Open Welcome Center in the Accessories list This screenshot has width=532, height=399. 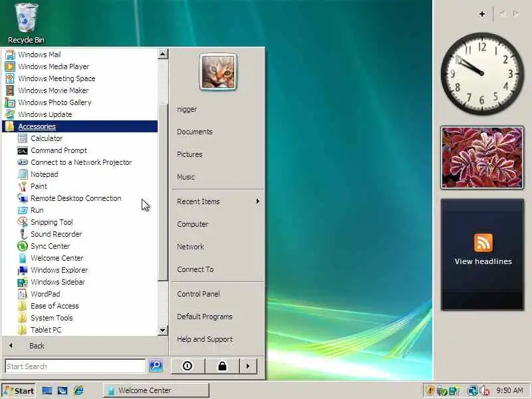(80, 258)
